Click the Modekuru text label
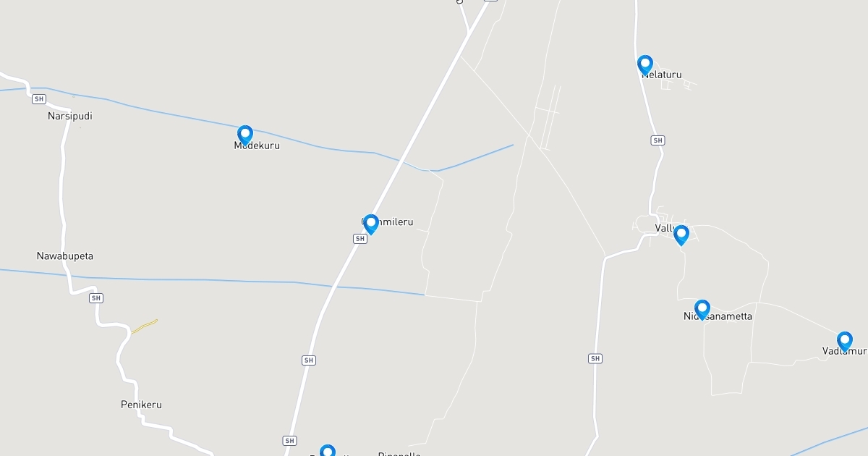Viewport: 868px width, 456px height. click(x=257, y=145)
